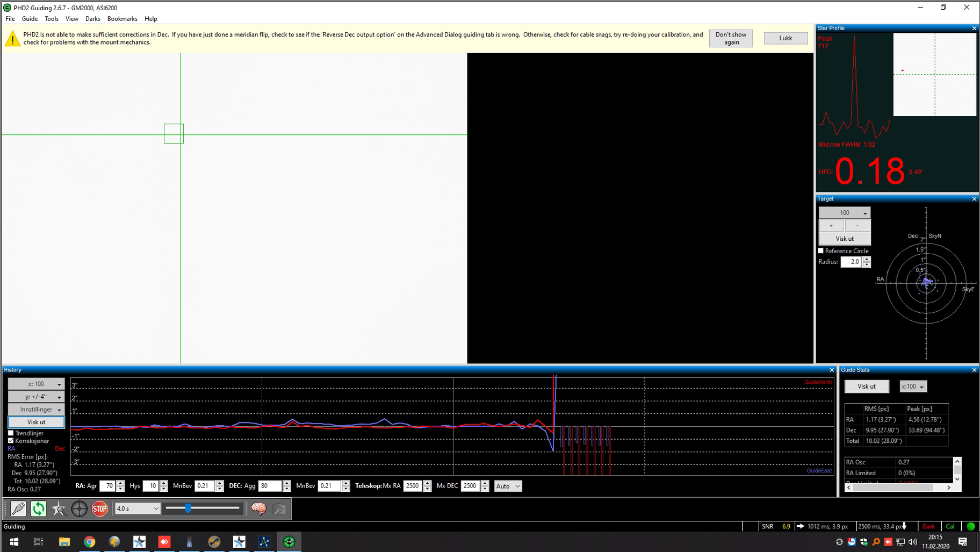The image size is (980, 552).
Task: Click the green status indicator light
Action: pyautogui.click(x=971, y=526)
